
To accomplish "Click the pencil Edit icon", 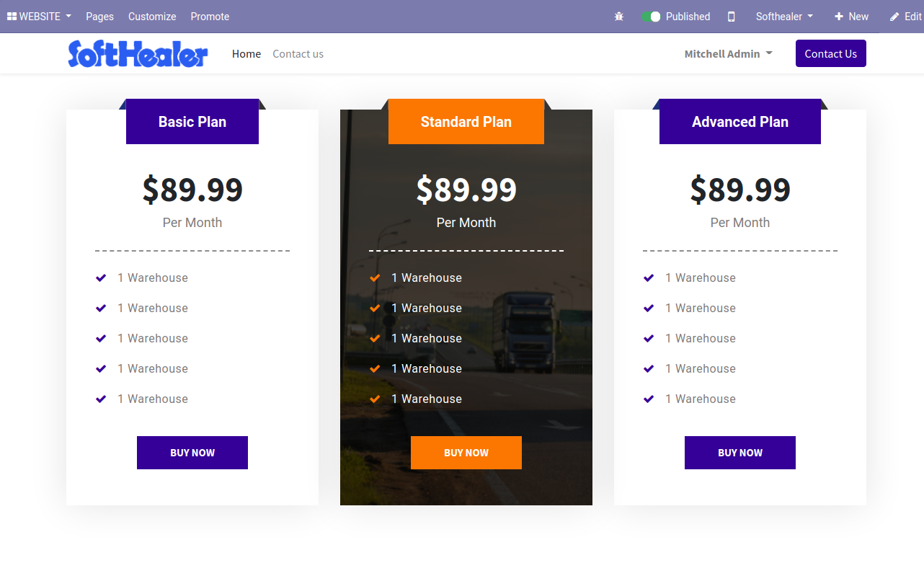I will pyautogui.click(x=894, y=17).
